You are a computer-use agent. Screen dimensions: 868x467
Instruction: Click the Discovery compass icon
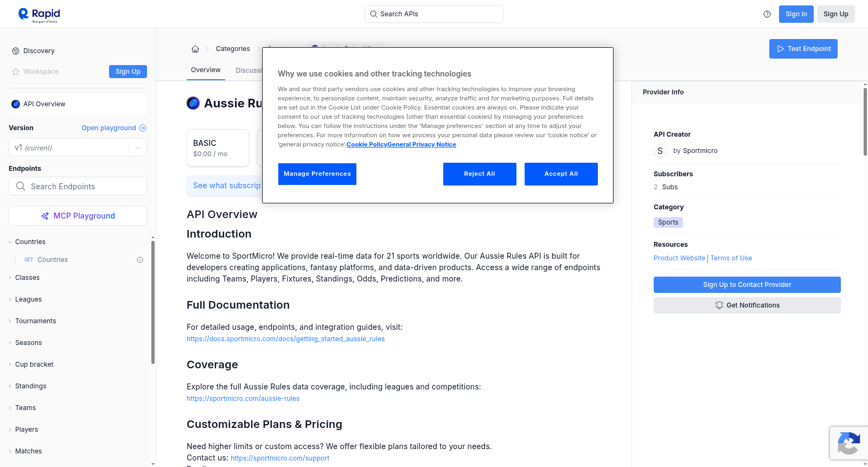click(16, 51)
